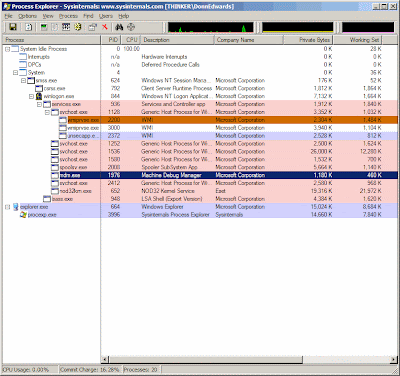Click the binoculars Find icon
Screen dimensions: 400x376
tap(119, 27)
